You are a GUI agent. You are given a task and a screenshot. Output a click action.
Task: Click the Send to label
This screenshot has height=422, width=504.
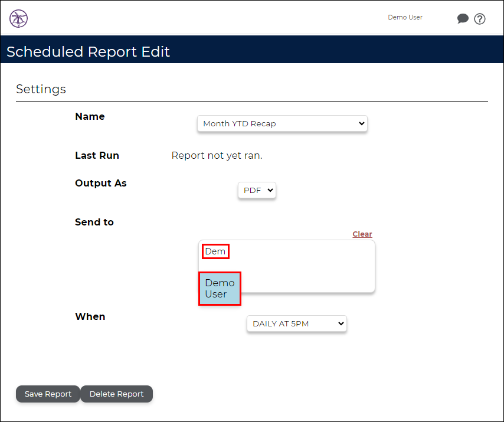[94, 222]
